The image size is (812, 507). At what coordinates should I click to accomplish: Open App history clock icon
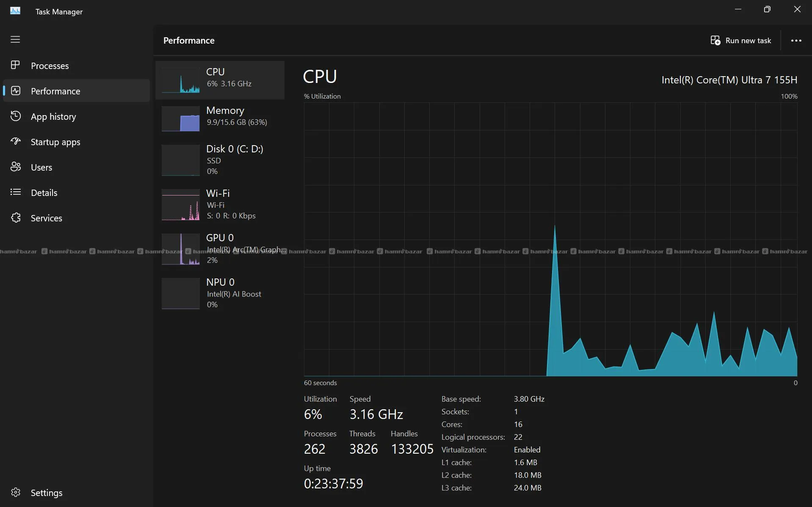click(16, 116)
